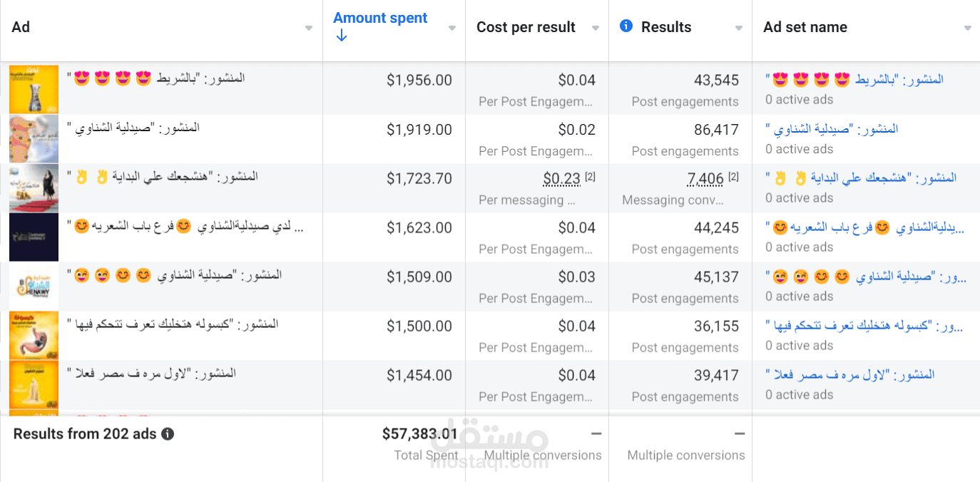980x482 pixels.
Task: Click the sort arrow under Amount spent
Action: (341, 36)
